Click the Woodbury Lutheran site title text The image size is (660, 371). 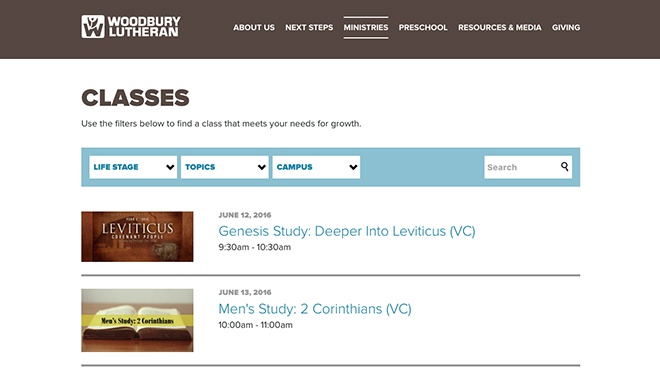pyautogui.click(x=144, y=27)
